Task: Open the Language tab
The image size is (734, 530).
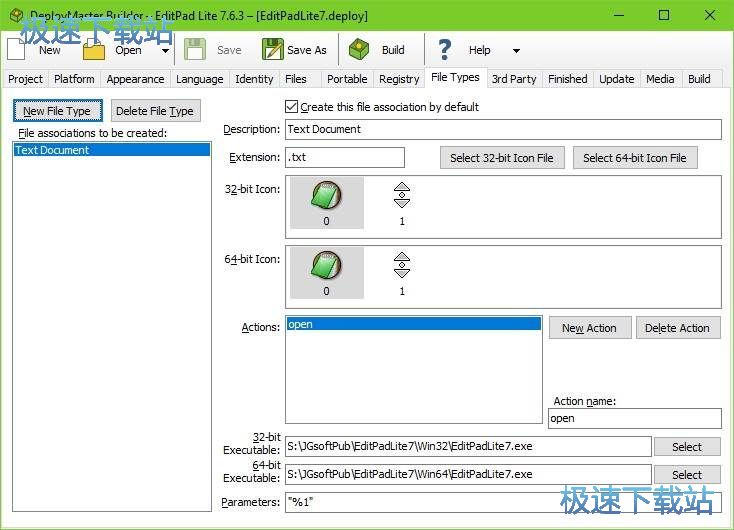Action: coord(200,79)
